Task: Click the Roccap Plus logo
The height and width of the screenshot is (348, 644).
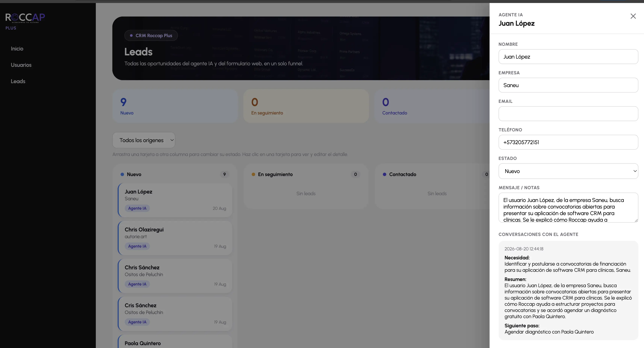Action: 25,21
